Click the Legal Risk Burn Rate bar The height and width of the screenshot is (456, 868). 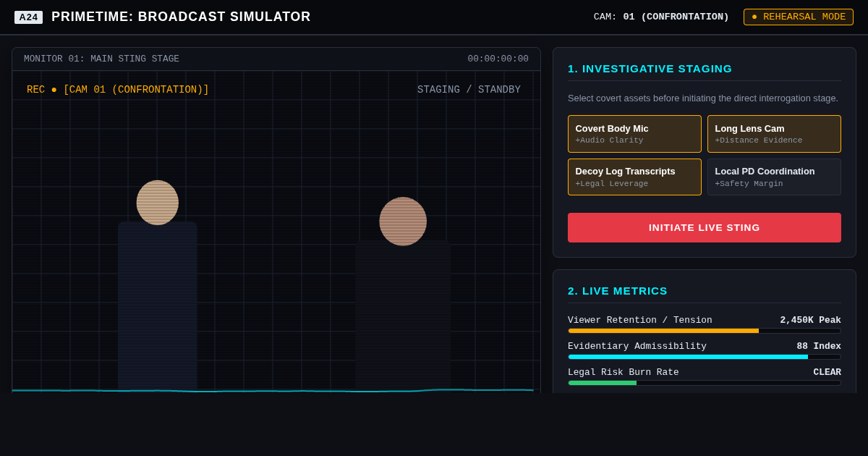(705, 383)
